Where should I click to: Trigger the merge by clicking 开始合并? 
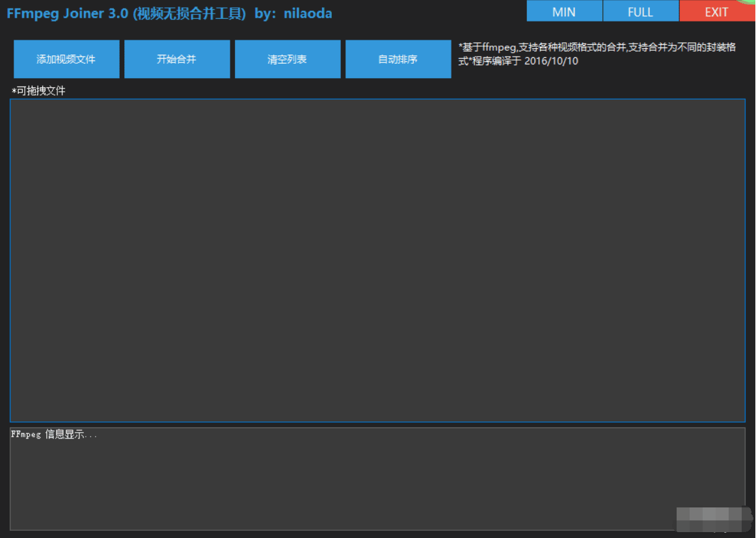click(x=176, y=59)
